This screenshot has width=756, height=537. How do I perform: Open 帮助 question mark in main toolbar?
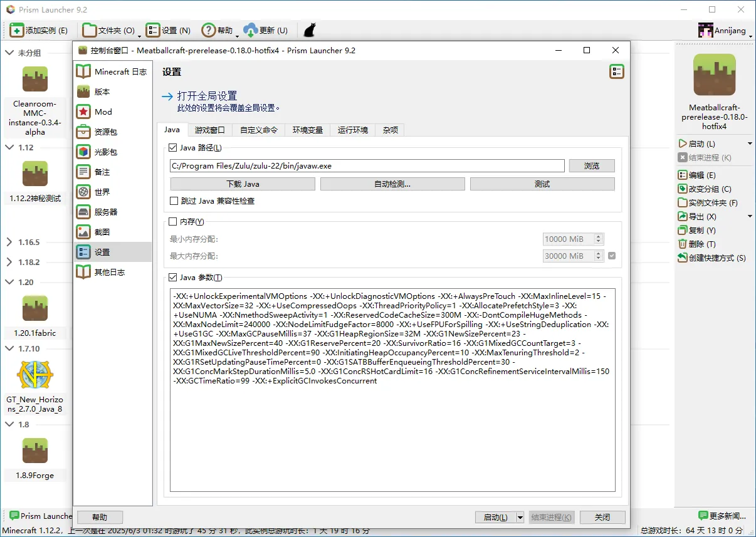click(x=208, y=30)
